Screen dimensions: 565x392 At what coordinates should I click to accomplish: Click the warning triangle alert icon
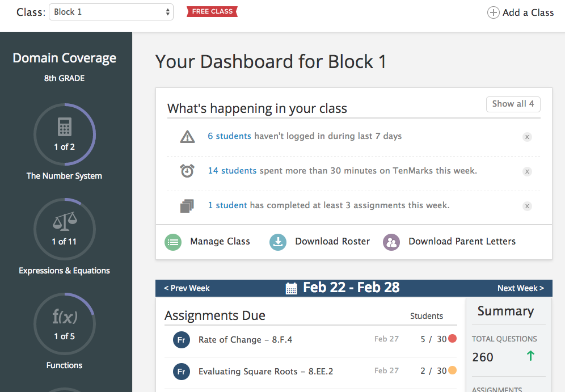187,137
